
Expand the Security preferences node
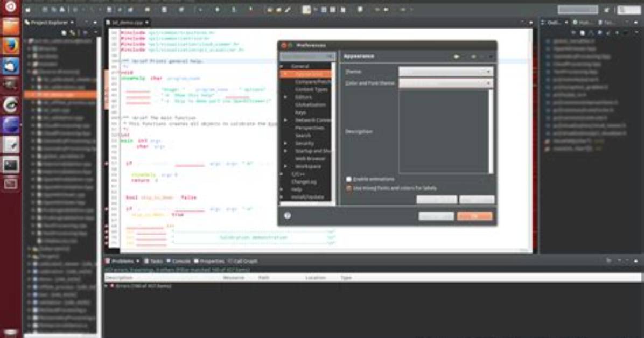[x=286, y=143]
